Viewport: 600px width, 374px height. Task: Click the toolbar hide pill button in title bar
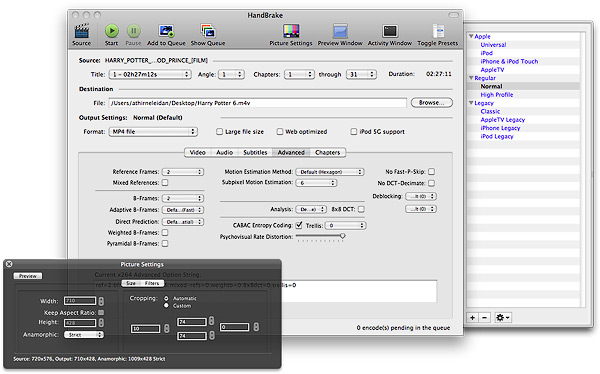[453, 15]
